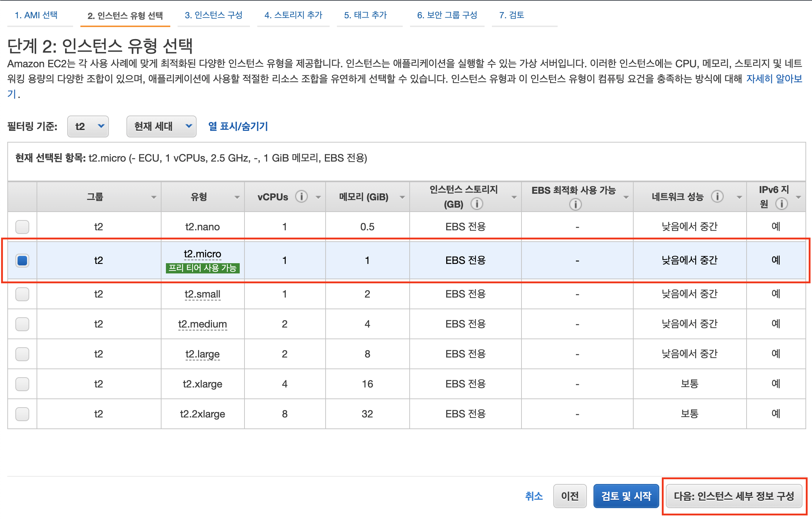Image resolution: width=812 pixels, height=522 pixels.
Task: Open vCPUs column sort dropdown arrow
Action: tap(318, 197)
